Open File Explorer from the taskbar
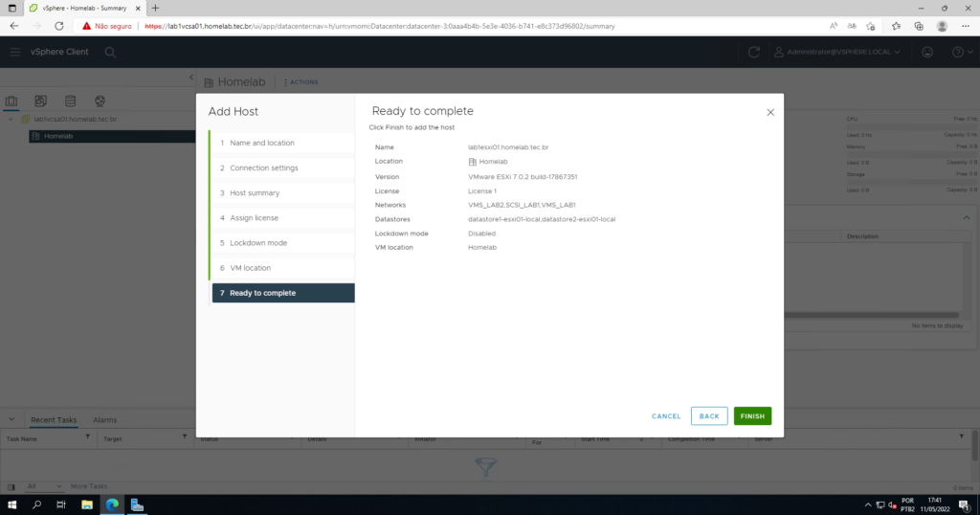This screenshot has height=515, width=980. coord(87,505)
